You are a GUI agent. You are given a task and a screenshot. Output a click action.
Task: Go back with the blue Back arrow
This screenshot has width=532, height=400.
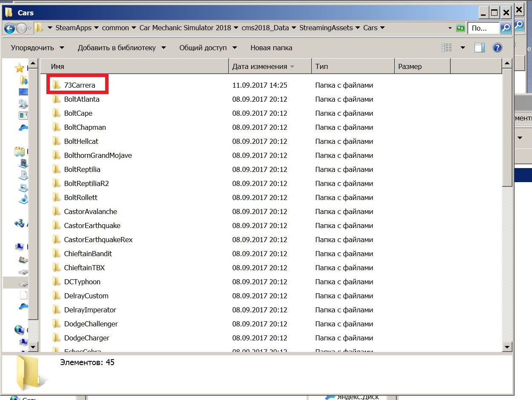click(9, 28)
